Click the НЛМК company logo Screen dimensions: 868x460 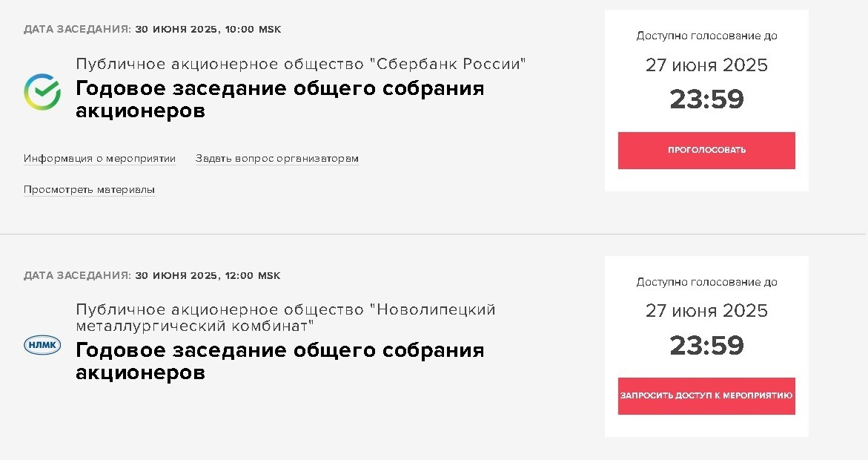click(42, 345)
